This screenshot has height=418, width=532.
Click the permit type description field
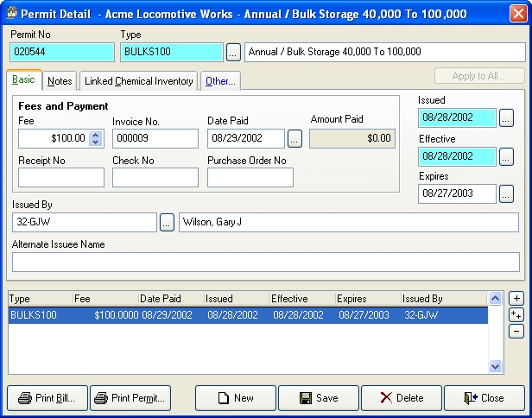coord(385,52)
